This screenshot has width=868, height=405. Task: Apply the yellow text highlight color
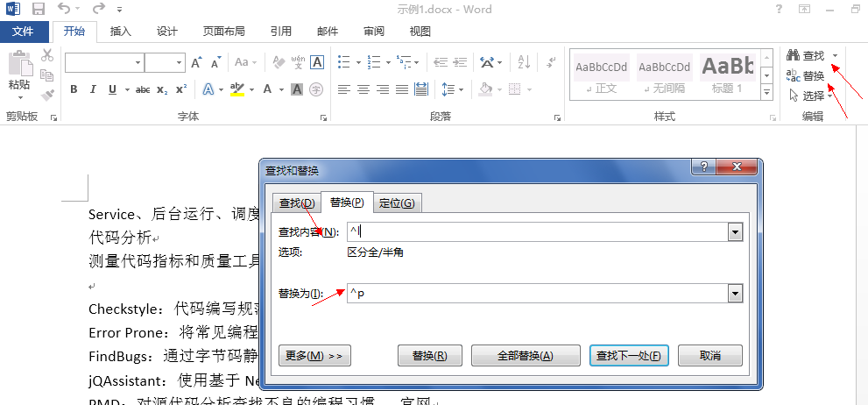pos(237,89)
